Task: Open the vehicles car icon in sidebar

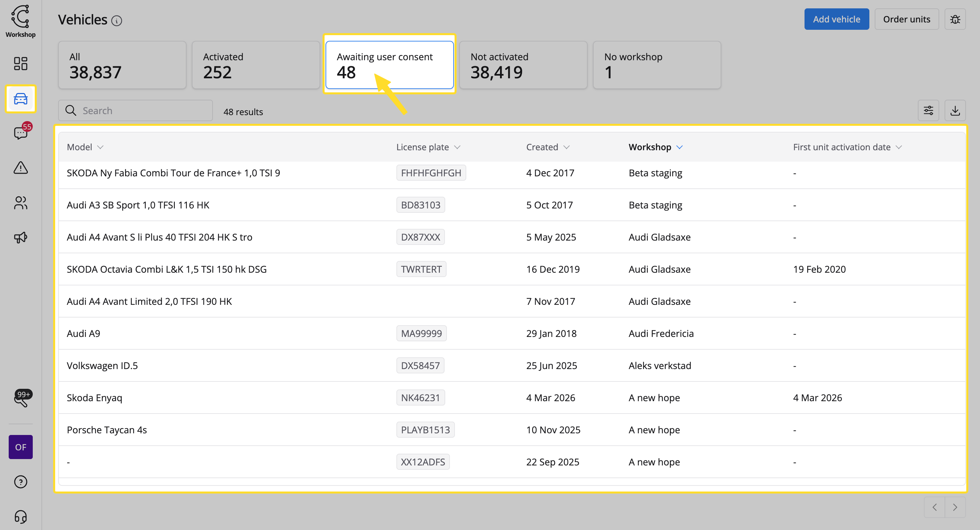Action: [20, 99]
